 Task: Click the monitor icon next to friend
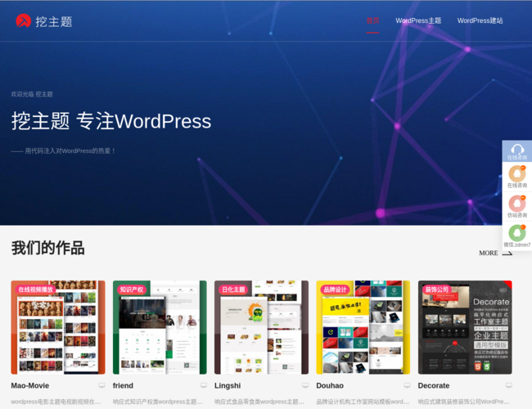pyautogui.click(x=204, y=385)
